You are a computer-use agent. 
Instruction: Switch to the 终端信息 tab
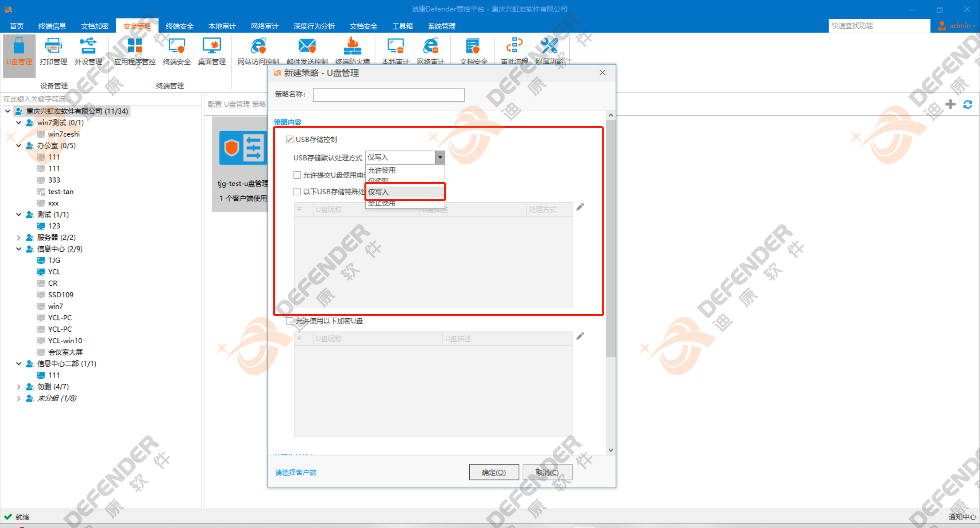pyautogui.click(x=52, y=26)
